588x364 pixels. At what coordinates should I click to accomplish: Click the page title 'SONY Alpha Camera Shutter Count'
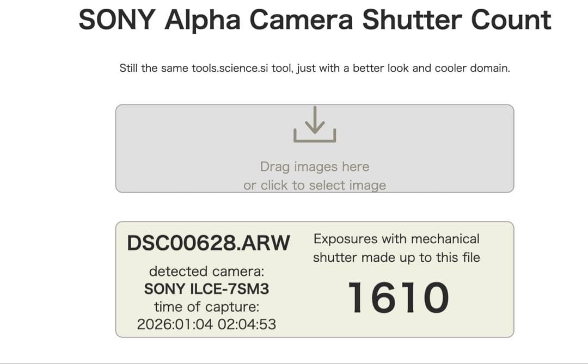[316, 20]
